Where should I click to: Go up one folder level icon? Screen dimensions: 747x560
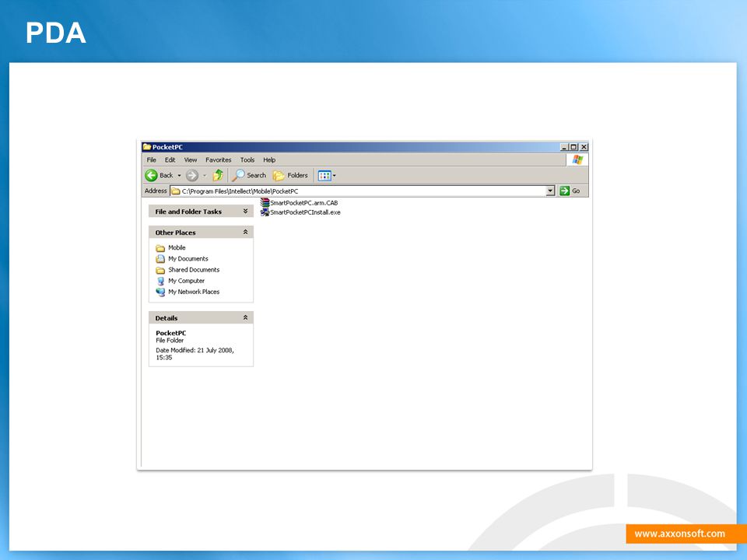tap(218, 175)
